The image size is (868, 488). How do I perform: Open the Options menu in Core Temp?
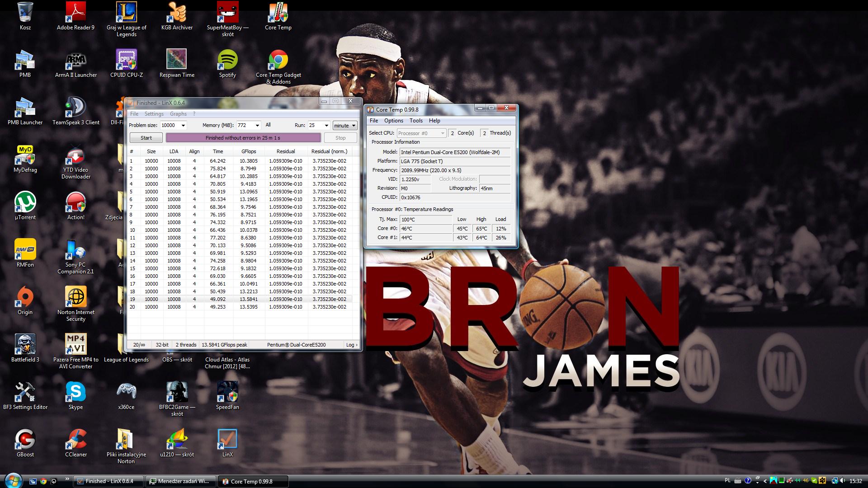(x=393, y=121)
